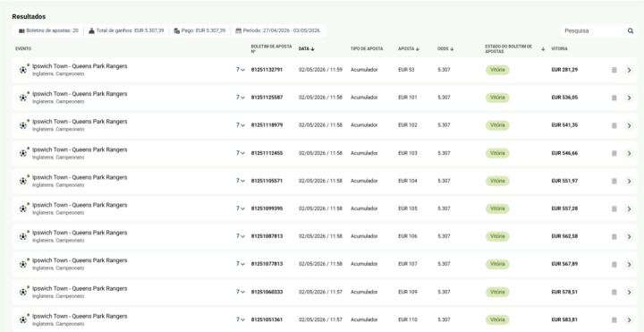
Task: Open details arrow for slip 81251099395
Action: click(629, 209)
